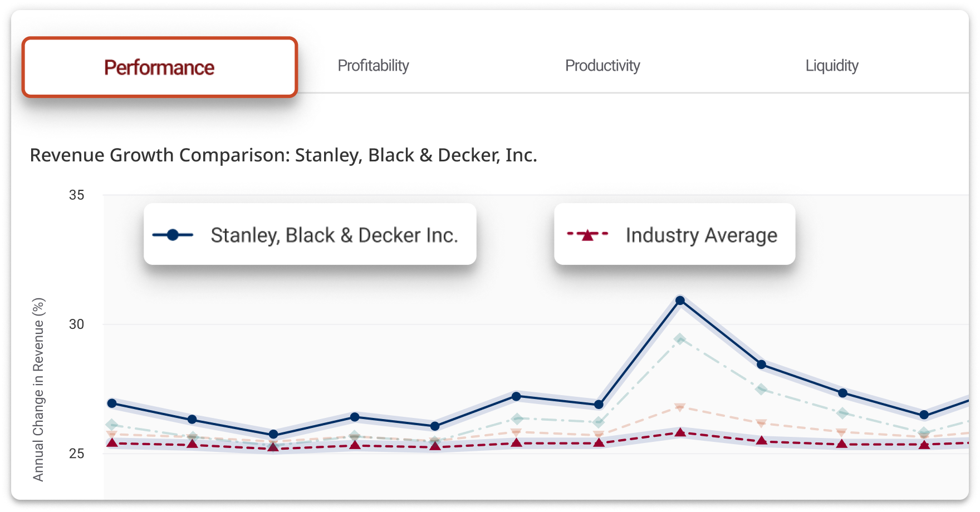Click the faded orange triangle at its peak
Viewport: 980px width, 512px height.
680,407
